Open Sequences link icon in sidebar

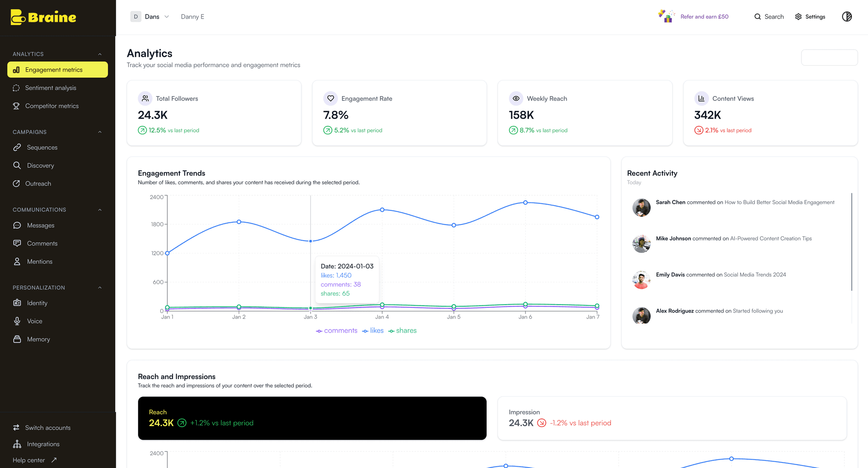click(x=17, y=147)
